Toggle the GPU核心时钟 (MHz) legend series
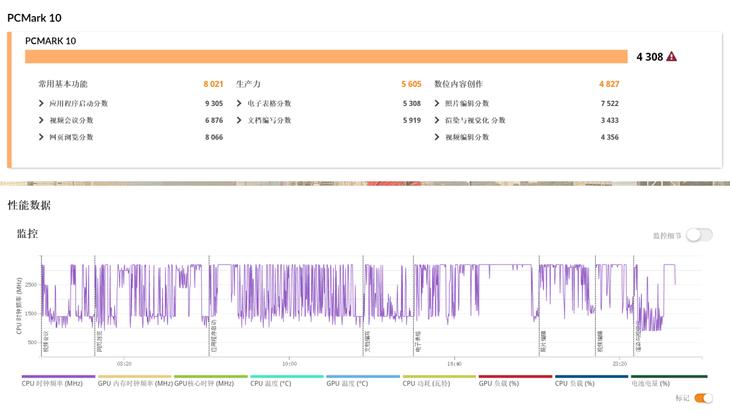730x415 pixels. (x=210, y=381)
